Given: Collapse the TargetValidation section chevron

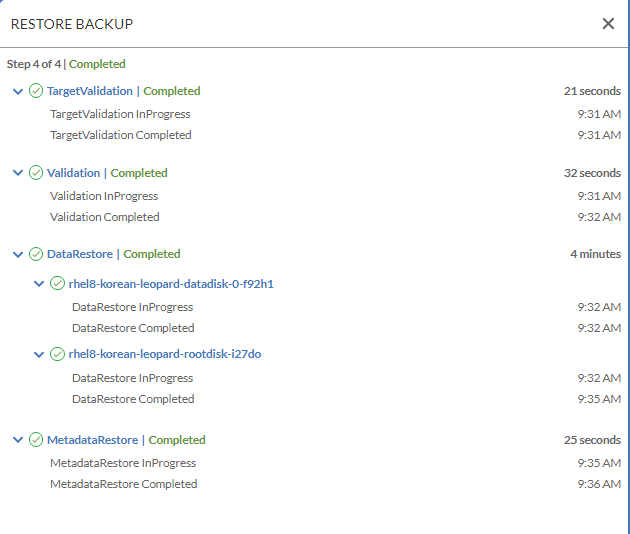Looking at the screenshot, I should coord(18,92).
